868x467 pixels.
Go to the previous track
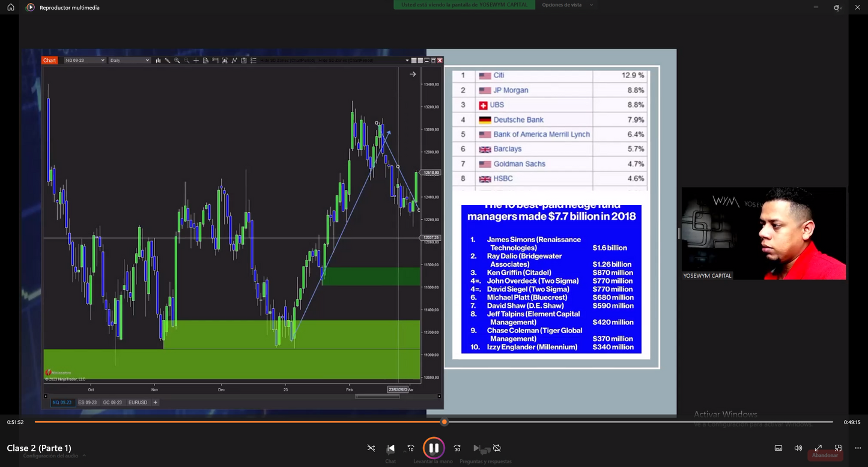point(391,448)
